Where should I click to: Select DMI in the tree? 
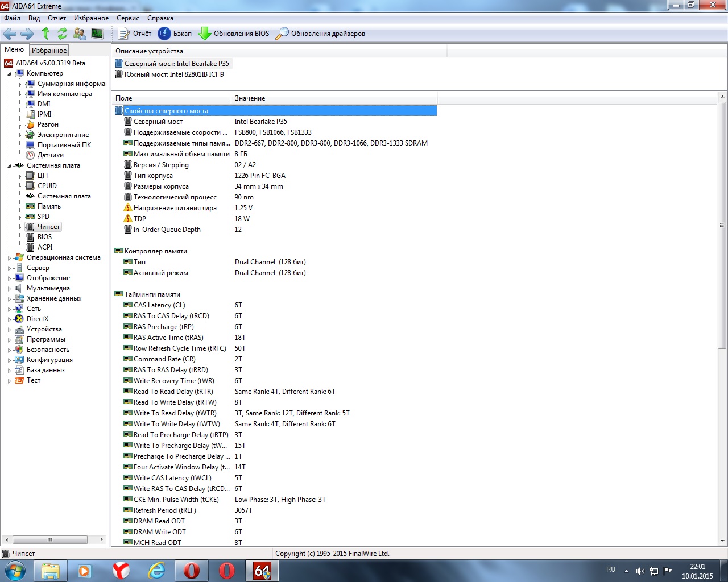[x=44, y=104]
